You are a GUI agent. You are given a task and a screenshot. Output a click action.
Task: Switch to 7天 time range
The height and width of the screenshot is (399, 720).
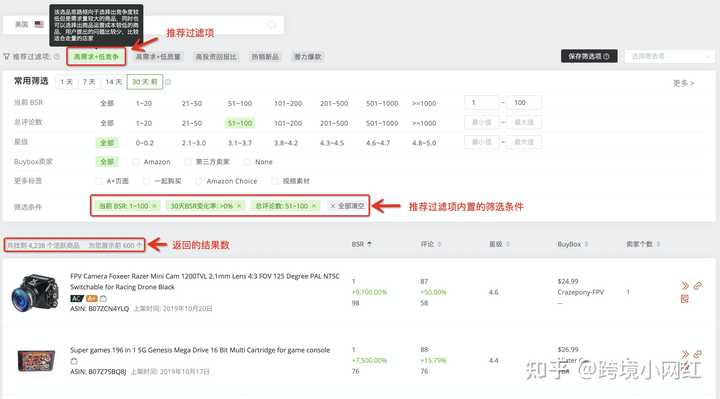[x=89, y=82]
